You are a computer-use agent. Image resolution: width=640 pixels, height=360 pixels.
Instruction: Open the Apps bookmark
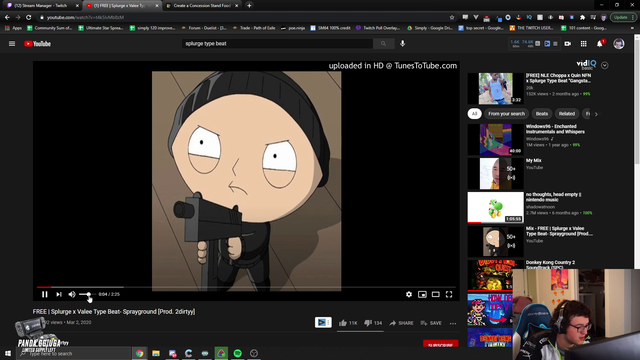[x=13, y=28]
